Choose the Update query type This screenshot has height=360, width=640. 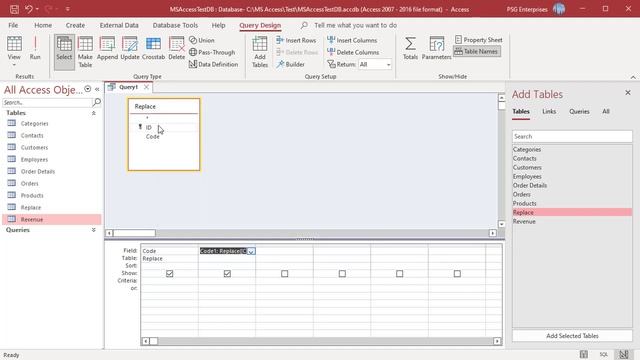[x=130, y=48]
